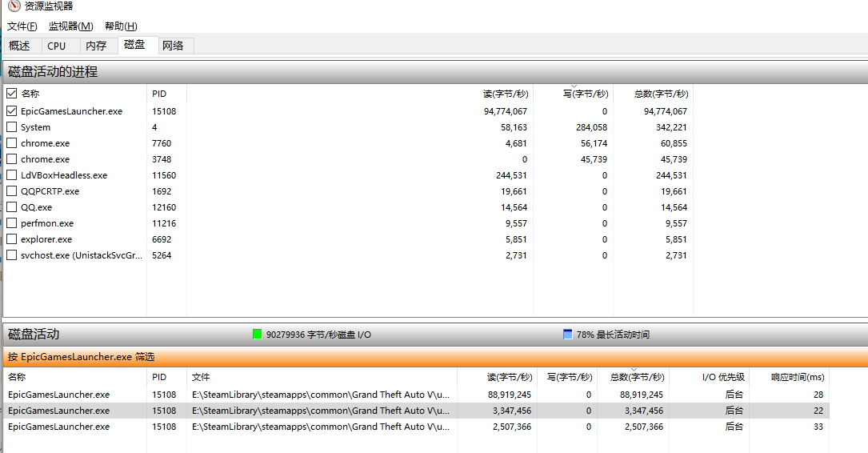Open the 监视器(M) menu
The height and width of the screenshot is (453, 868).
click(71, 26)
